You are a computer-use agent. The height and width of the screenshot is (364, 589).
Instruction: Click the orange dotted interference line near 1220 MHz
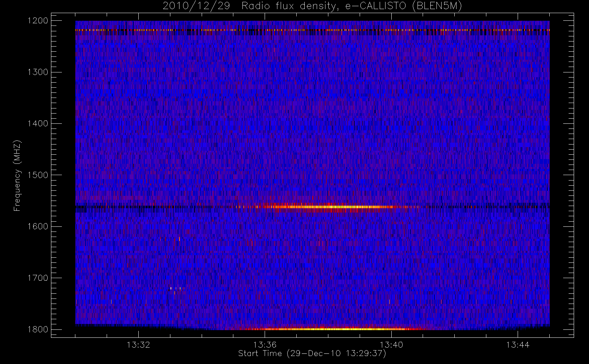pos(312,30)
